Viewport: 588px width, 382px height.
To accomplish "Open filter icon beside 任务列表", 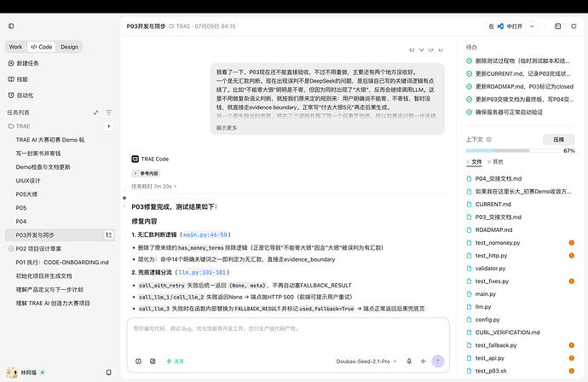I will click(x=109, y=113).
